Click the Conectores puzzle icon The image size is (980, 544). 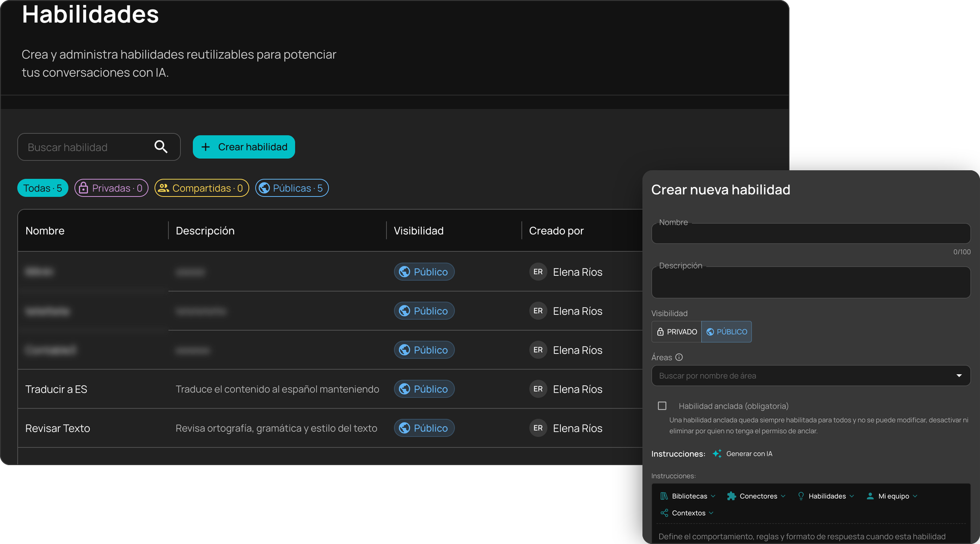click(732, 496)
